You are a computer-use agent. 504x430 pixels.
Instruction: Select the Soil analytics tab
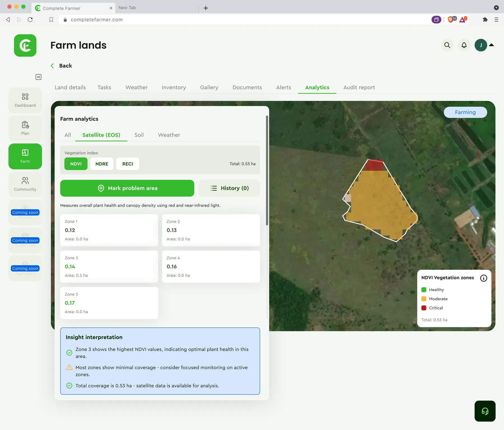coord(139,135)
